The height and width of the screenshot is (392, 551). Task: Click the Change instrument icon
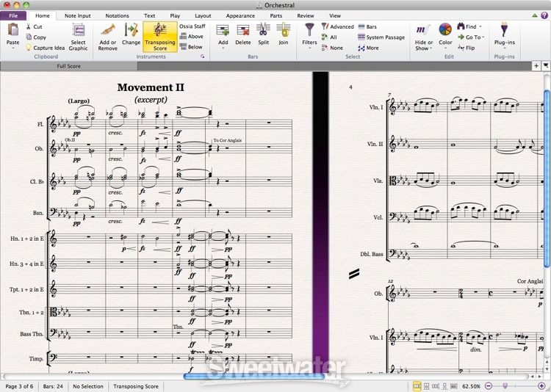tap(131, 30)
